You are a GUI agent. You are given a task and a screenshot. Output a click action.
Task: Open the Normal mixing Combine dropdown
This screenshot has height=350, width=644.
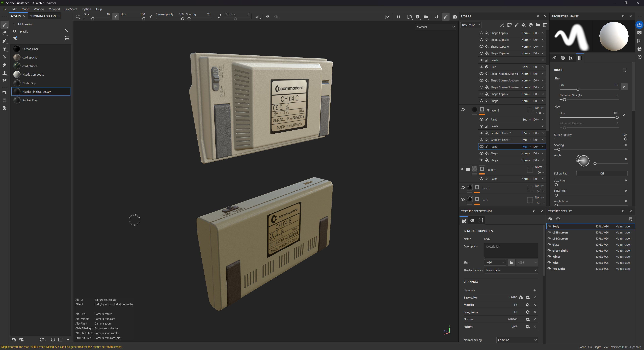pyautogui.click(x=517, y=340)
